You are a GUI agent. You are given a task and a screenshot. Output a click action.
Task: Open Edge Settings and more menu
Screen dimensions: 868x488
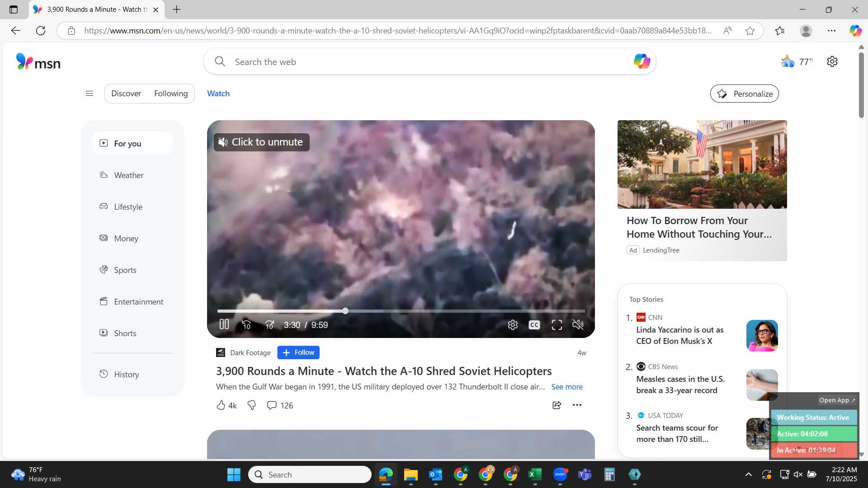click(832, 31)
